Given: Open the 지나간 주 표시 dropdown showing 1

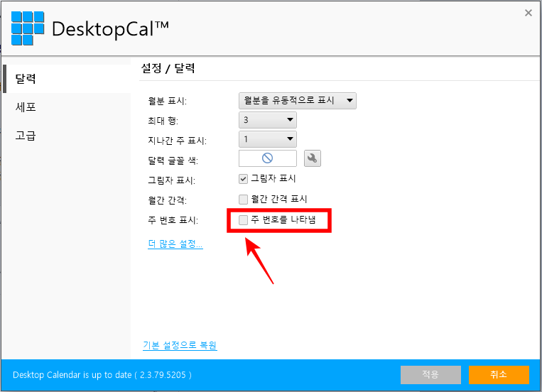Looking at the screenshot, I should coord(268,139).
